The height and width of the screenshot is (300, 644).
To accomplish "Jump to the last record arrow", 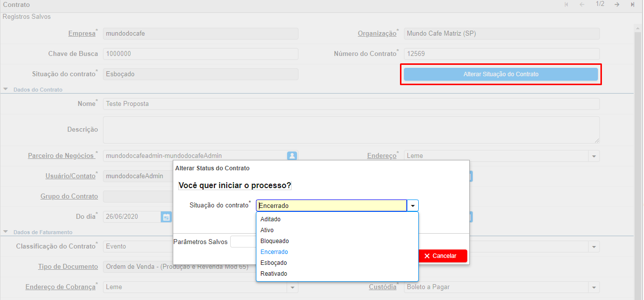I will coord(633,4).
